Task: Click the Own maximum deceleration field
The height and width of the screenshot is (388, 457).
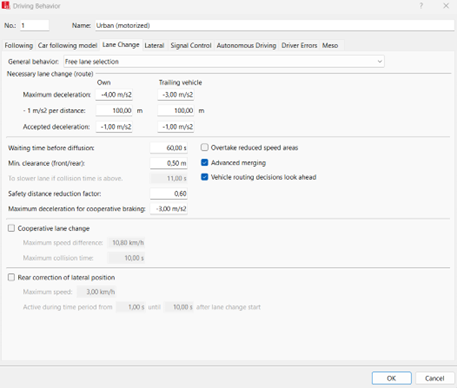Action: click(114, 95)
